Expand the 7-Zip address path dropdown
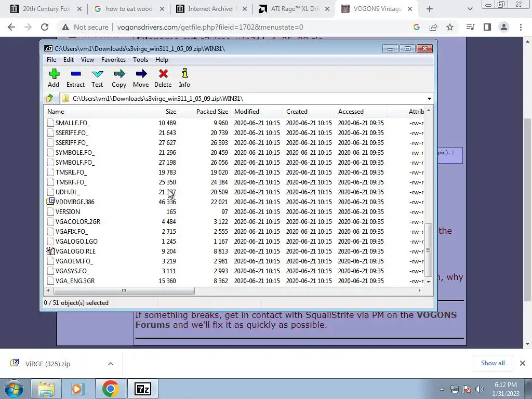The image size is (532, 399). [429, 98]
